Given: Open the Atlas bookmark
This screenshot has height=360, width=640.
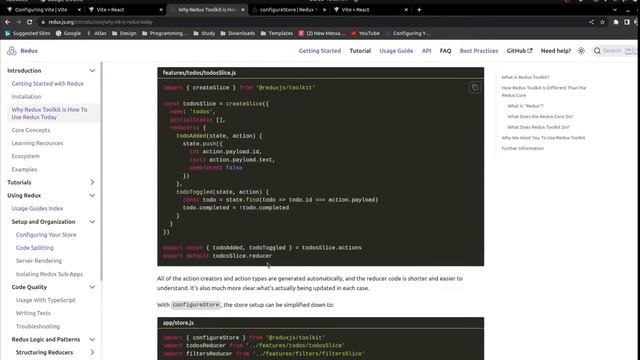Looking at the screenshot, I should coord(96,33).
